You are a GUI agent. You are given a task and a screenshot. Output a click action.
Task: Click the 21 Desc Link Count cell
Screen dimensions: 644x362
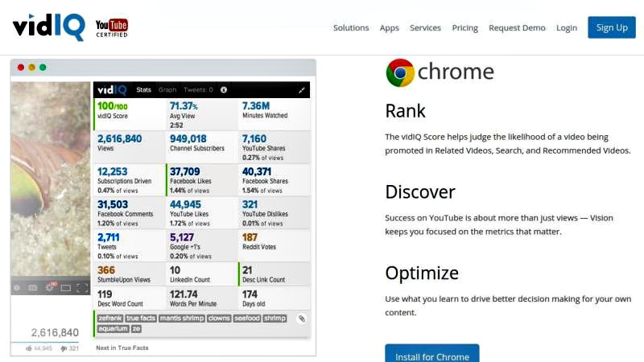tap(275, 274)
